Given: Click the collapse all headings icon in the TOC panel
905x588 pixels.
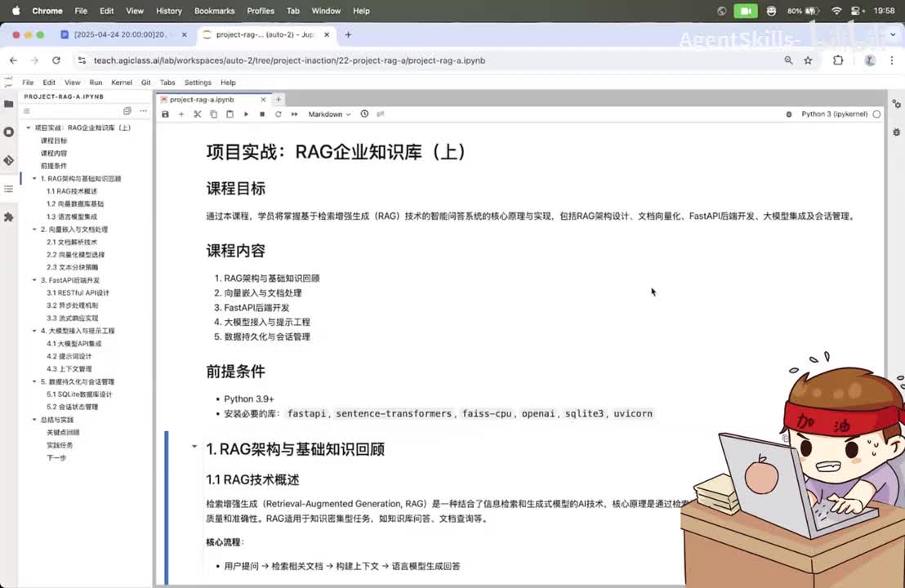Looking at the screenshot, I should [x=127, y=111].
